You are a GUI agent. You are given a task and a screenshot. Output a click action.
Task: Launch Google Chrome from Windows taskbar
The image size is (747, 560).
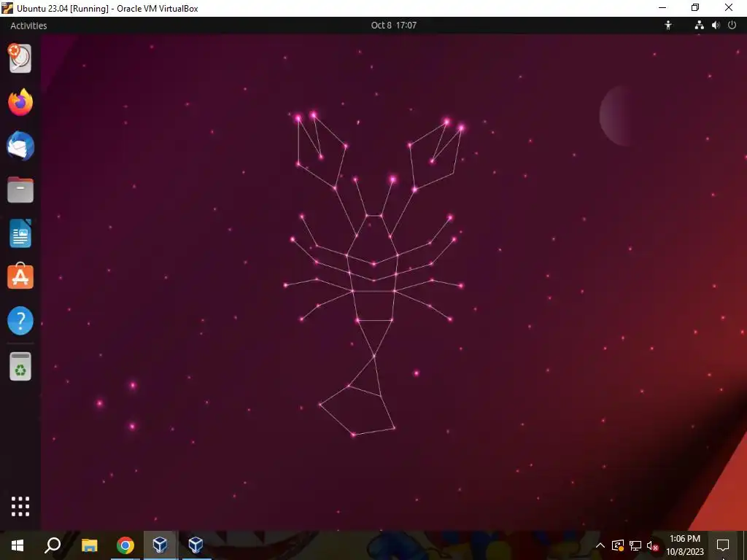click(125, 545)
